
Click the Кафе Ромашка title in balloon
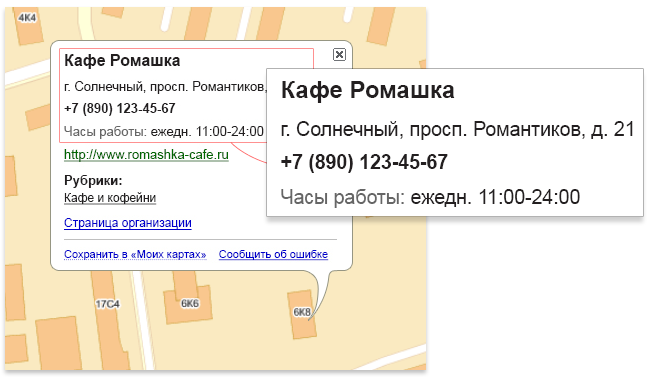[122, 61]
